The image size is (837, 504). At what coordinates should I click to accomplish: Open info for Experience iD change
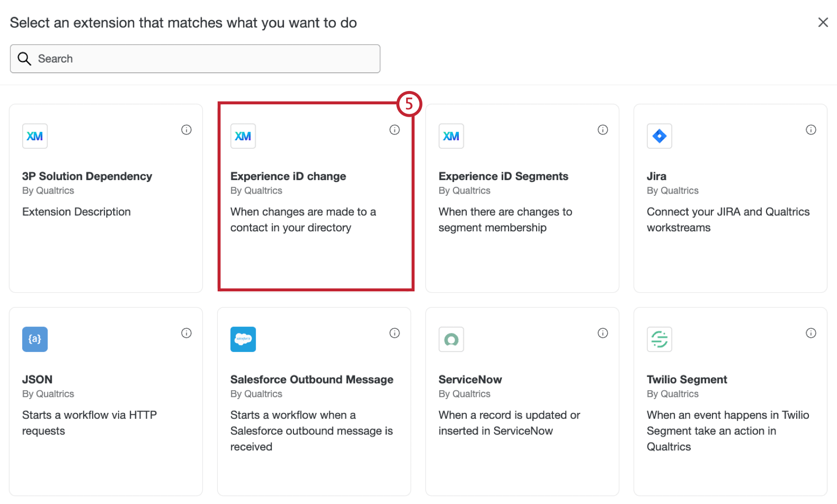394,129
